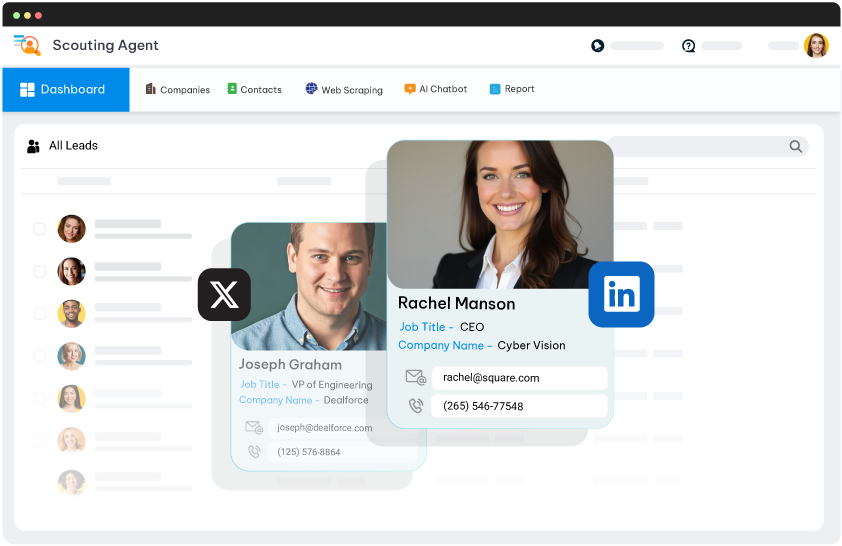The width and height of the screenshot is (842, 546).
Task: Open the Dashboard tab
Action: pos(66,90)
